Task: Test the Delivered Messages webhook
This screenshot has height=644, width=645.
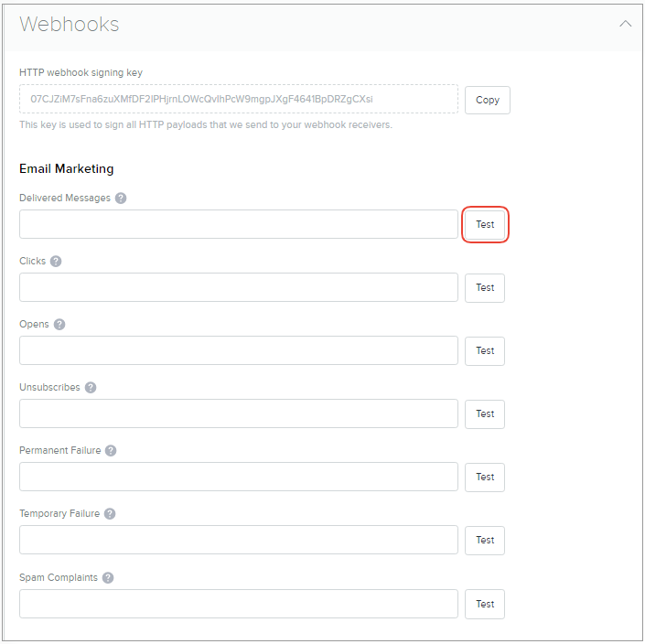Action: [485, 224]
